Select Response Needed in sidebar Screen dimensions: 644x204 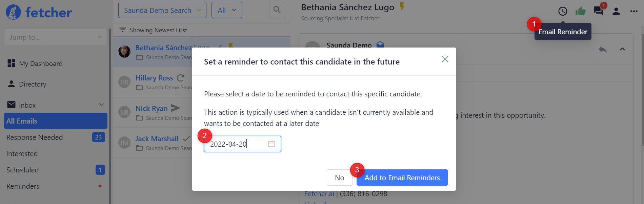click(35, 137)
